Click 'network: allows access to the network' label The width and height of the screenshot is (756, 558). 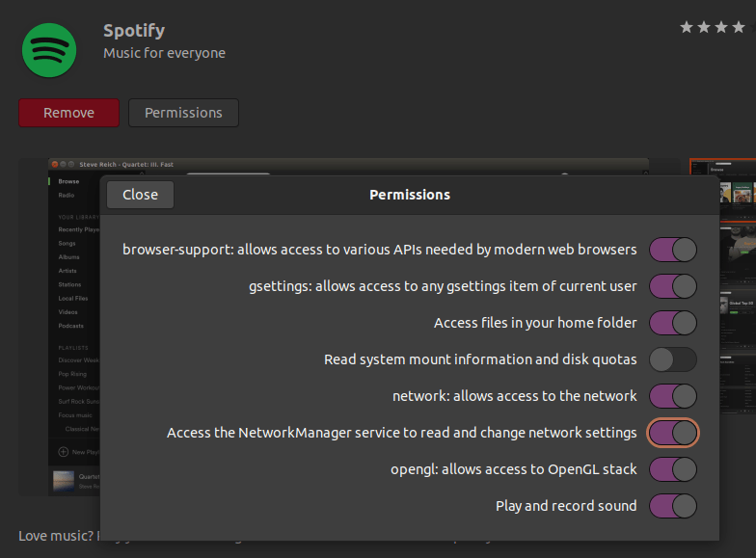[x=515, y=396]
